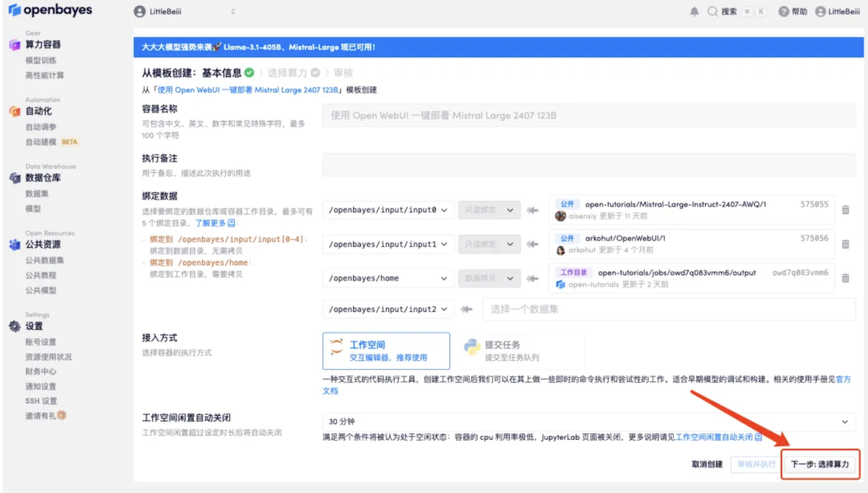The width and height of the screenshot is (868, 493).
Task: Open 财务中心 in the sidebar
Action: pos(41,371)
